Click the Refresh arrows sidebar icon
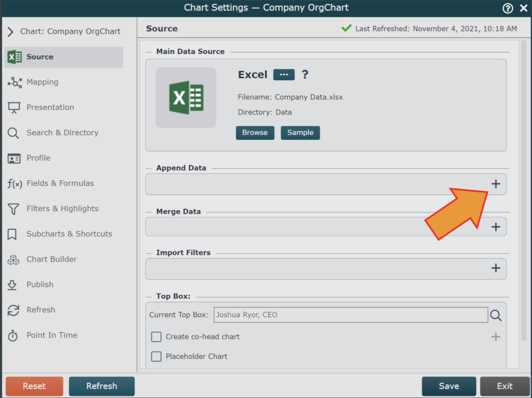The width and height of the screenshot is (532, 398). coord(13,310)
